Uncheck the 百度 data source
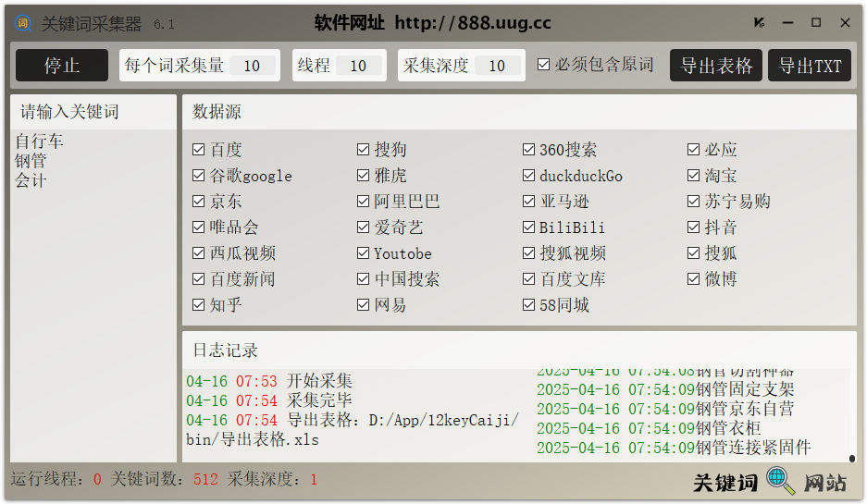 [x=199, y=149]
